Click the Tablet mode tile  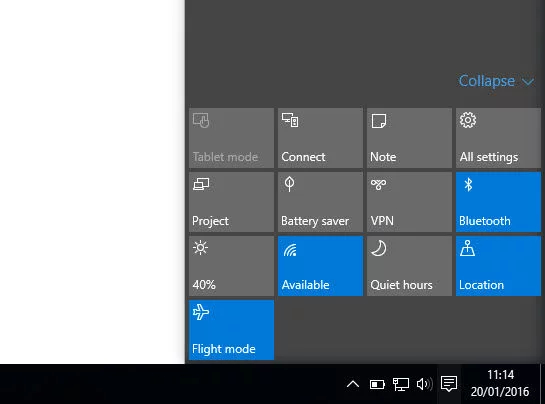click(x=231, y=138)
